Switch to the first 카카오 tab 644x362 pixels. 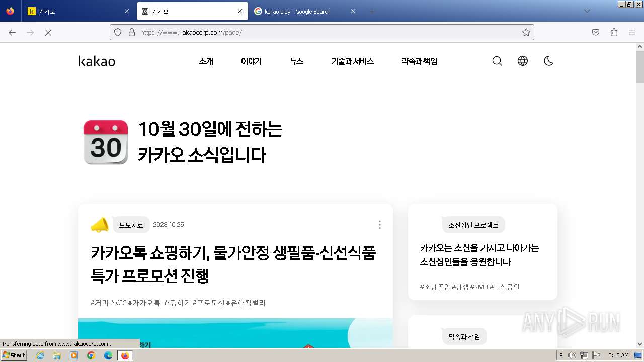tap(78, 11)
